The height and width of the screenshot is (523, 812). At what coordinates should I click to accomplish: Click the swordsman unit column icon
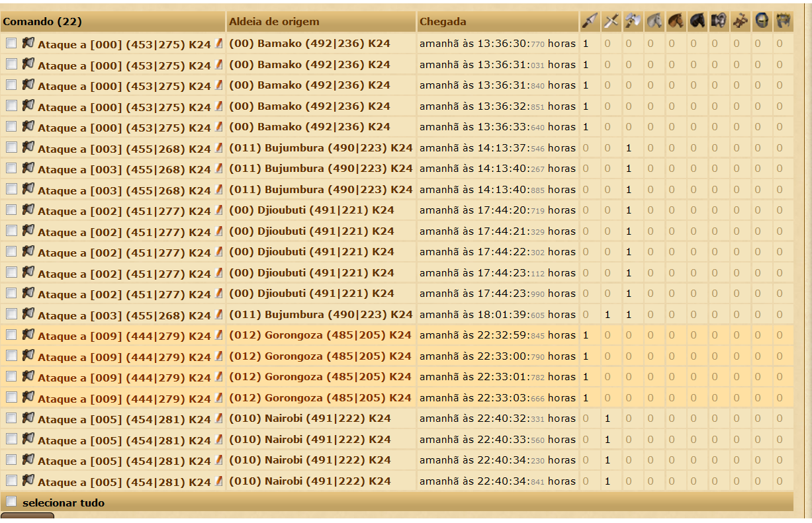pyautogui.click(x=611, y=21)
